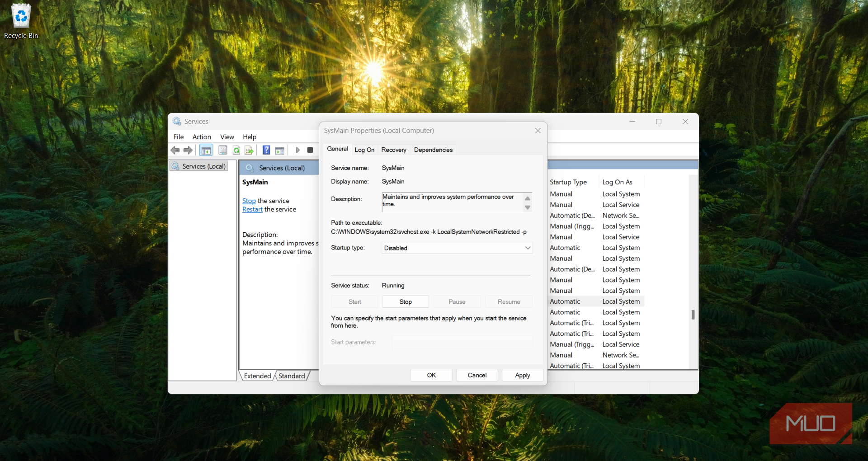Click the Apply button

point(523,375)
